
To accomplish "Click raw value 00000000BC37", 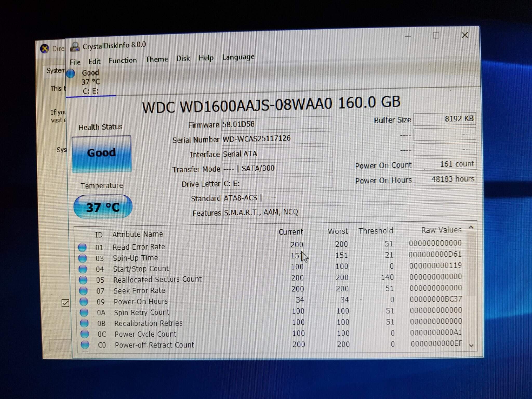I will [x=436, y=299].
